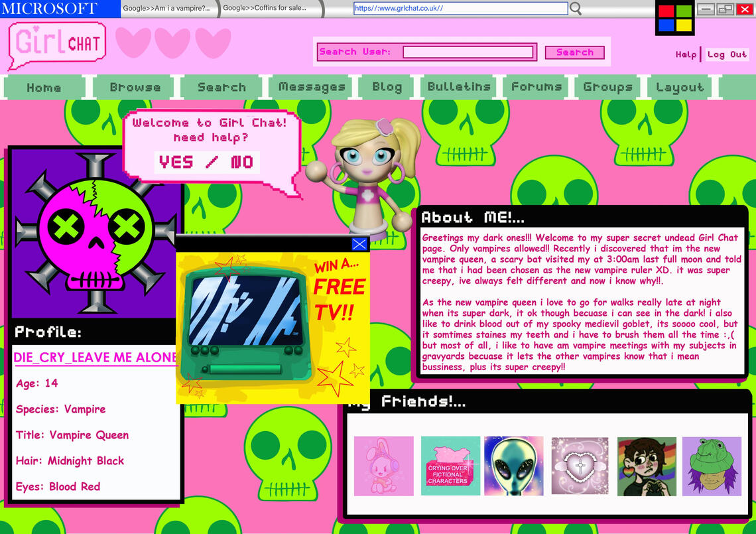Switch to the 'Am i a vampire?' tab
The image size is (756, 534).
(x=168, y=9)
